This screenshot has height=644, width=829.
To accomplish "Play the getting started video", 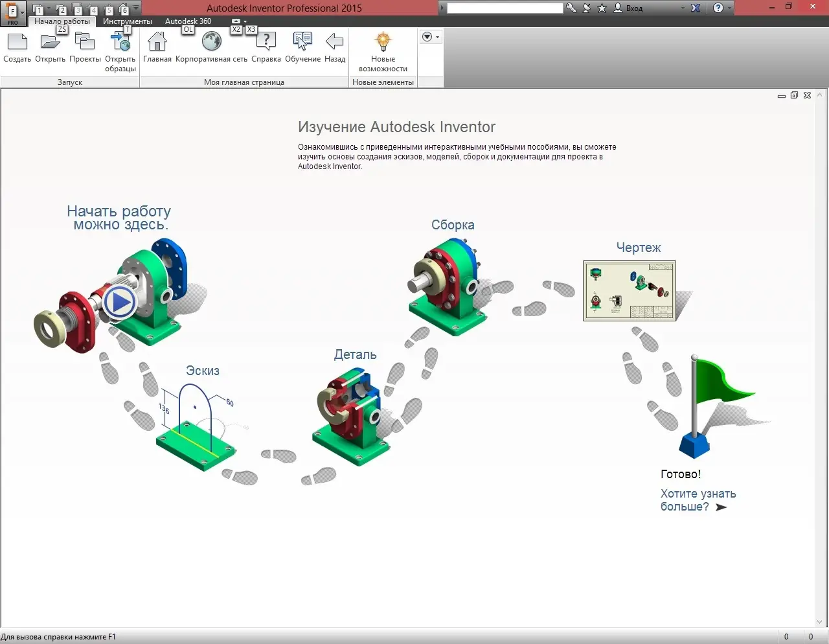I will click(119, 302).
